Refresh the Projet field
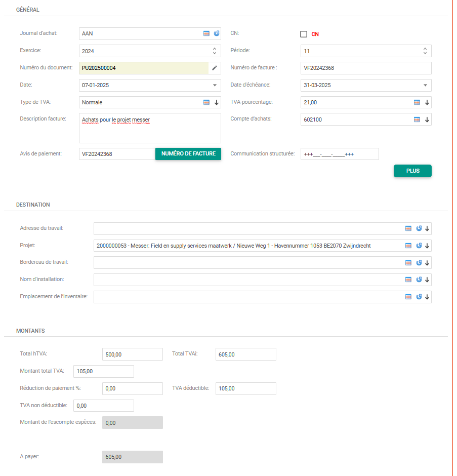This screenshot has height=476, width=457. pyautogui.click(x=419, y=246)
